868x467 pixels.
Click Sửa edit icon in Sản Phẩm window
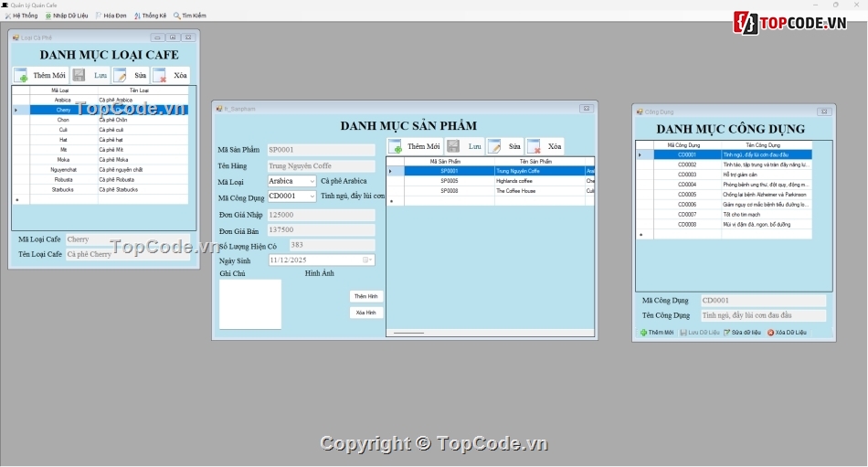coord(494,146)
